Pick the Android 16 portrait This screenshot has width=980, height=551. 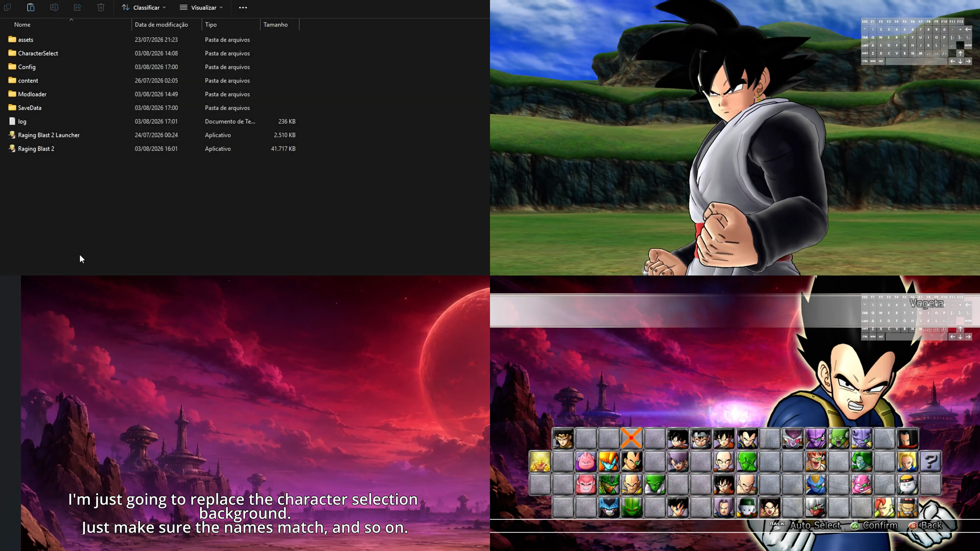tap(885, 508)
